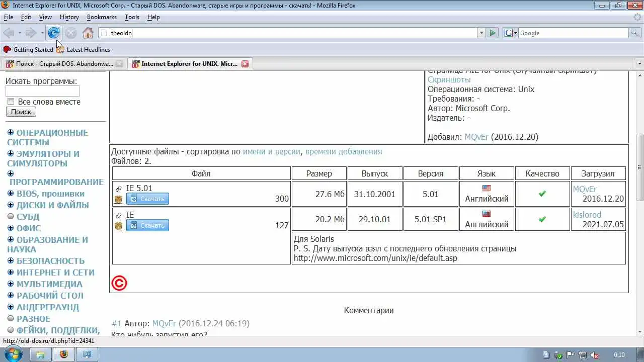Click the muted volume tray icon
Image resolution: width=644 pixels, height=362 pixels.
pos(596,355)
